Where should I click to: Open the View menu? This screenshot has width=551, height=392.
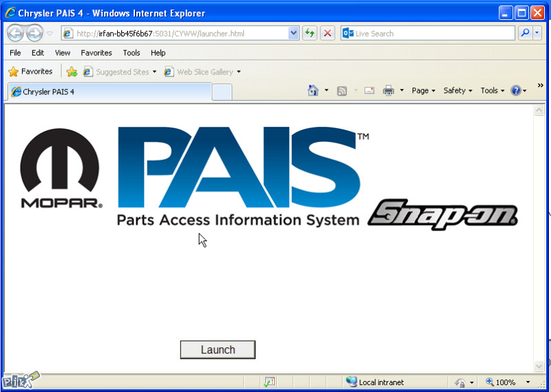point(62,53)
